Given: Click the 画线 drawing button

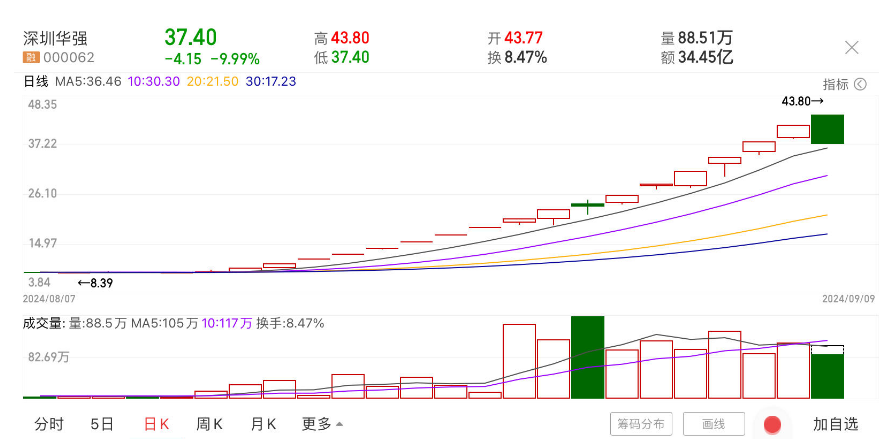Looking at the screenshot, I should click(713, 424).
